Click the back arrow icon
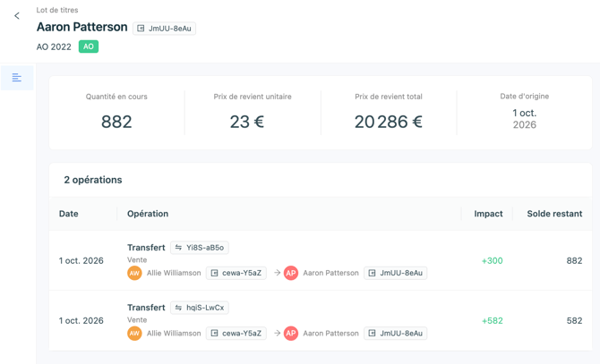600x364 pixels. [17, 16]
